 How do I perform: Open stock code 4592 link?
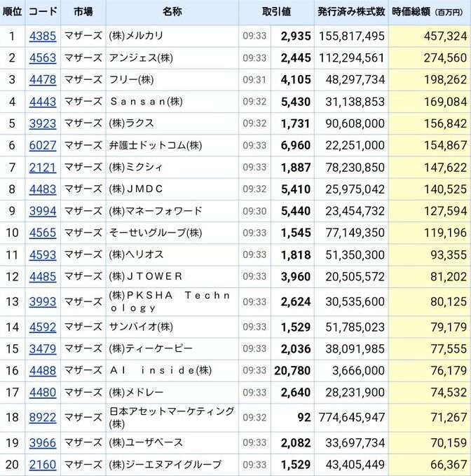point(43,327)
